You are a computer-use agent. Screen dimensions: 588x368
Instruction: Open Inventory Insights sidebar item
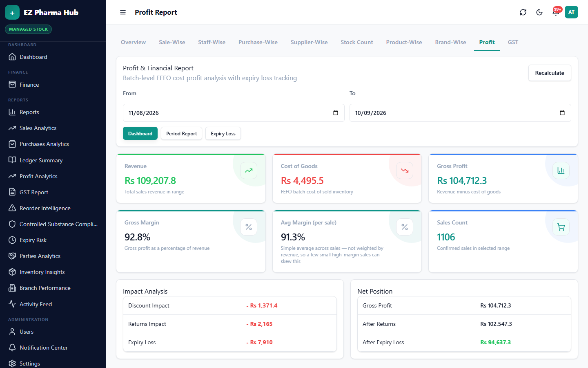tap(53, 272)
